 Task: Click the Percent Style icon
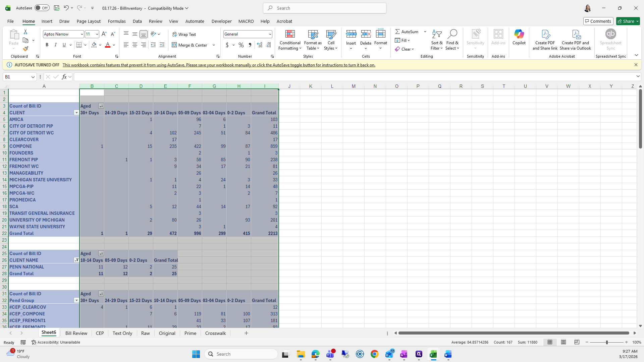pos(241,45)
